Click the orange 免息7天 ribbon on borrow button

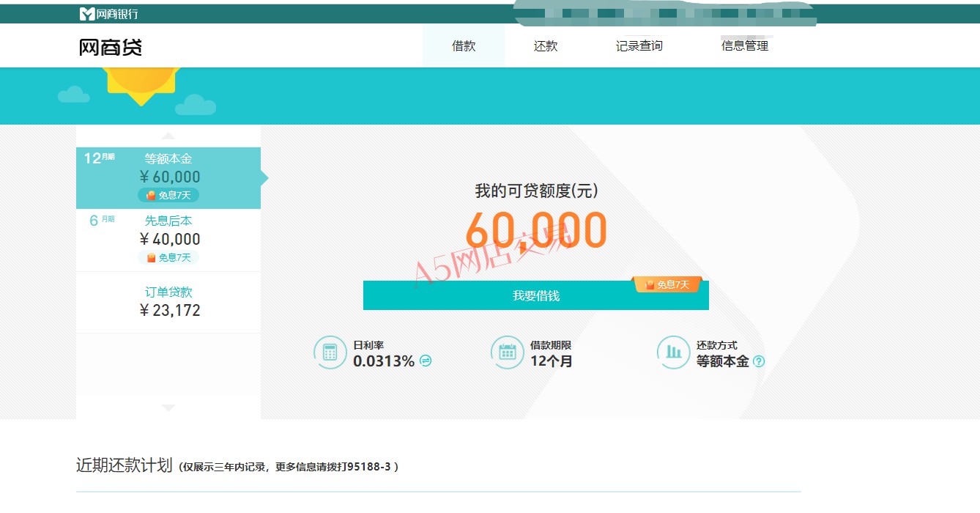pyautogui.click(x=667, y=284)
